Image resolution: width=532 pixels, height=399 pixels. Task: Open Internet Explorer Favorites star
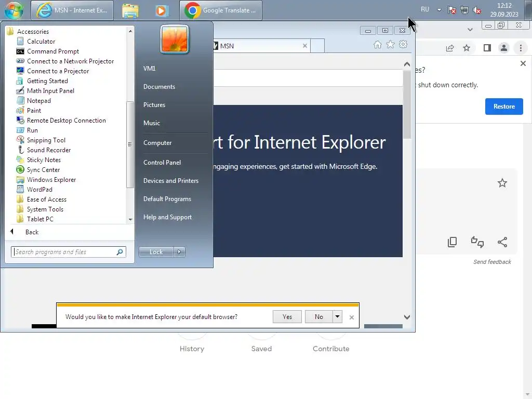pos(390,45)
